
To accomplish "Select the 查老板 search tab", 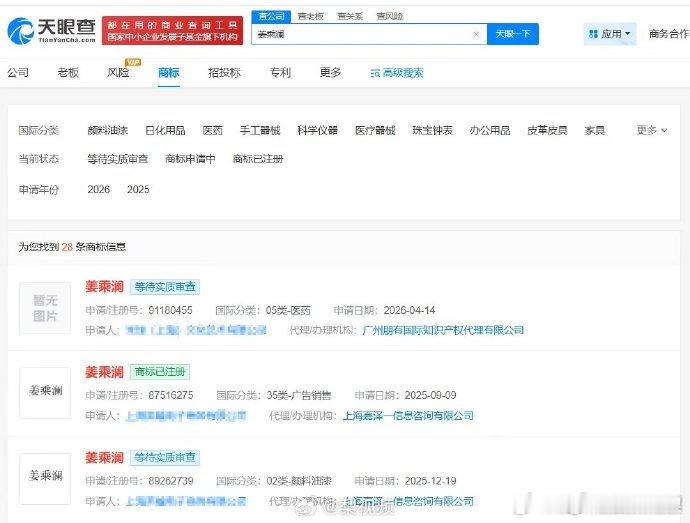I will [311, 16].
